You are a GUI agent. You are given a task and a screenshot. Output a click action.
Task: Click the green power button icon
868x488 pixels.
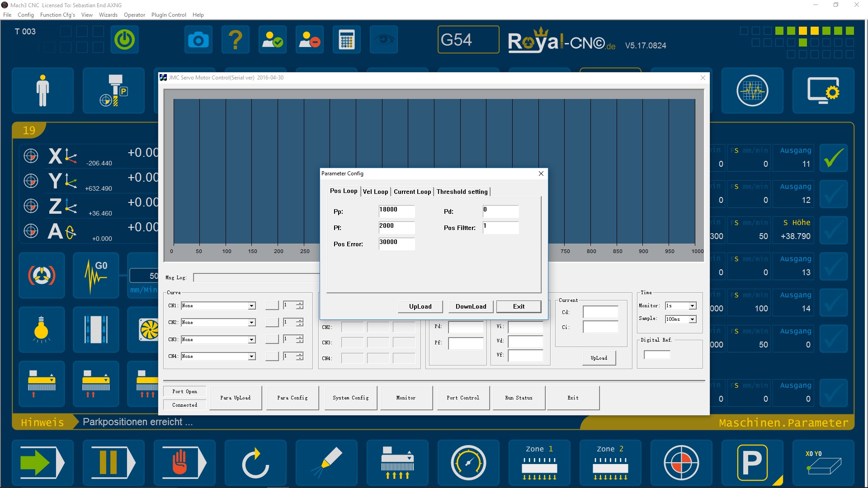pos(124,40)
